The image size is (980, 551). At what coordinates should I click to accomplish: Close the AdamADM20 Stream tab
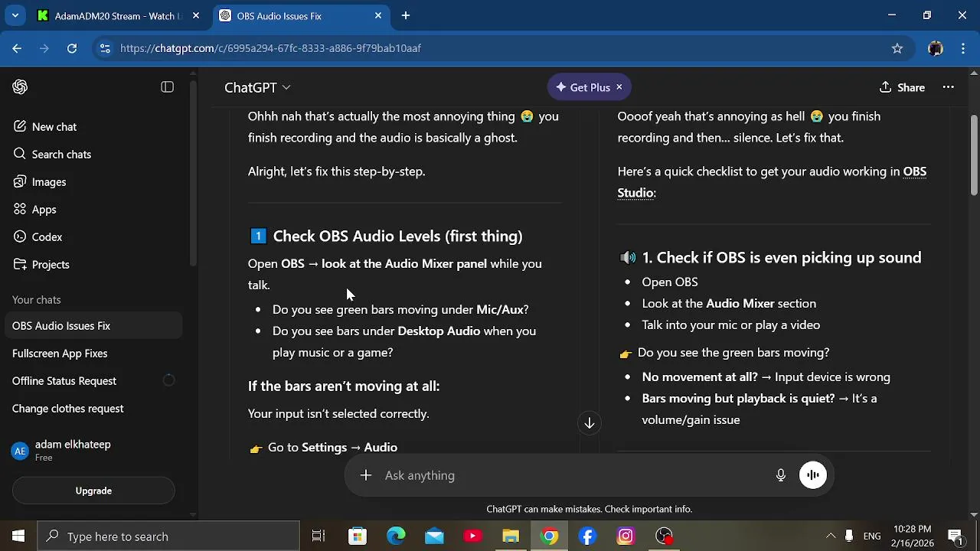pos(196,16)
